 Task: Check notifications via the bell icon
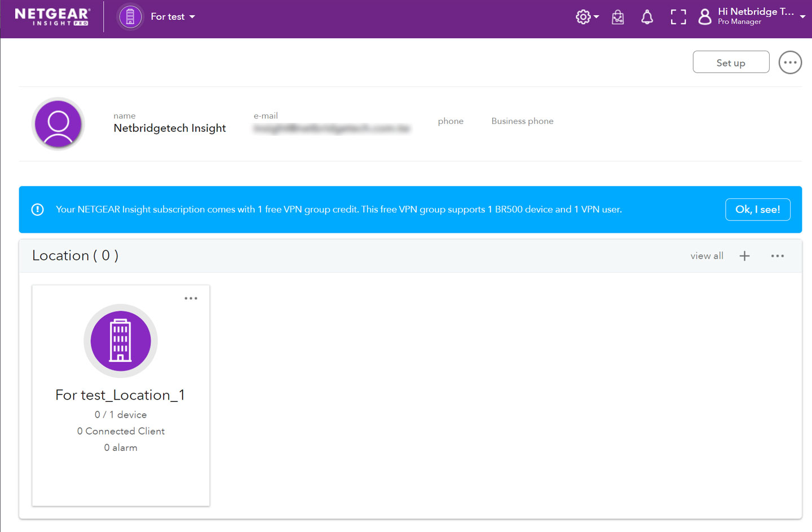point(647,16)
